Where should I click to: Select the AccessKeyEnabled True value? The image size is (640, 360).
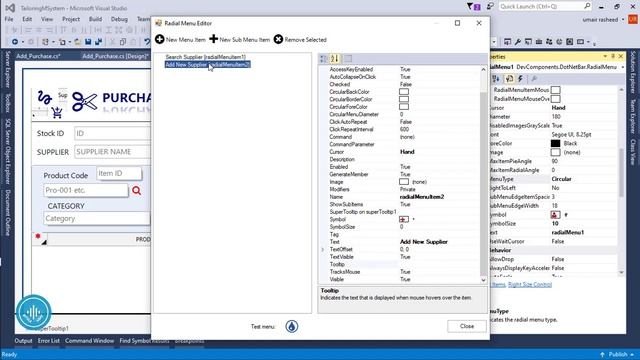click(x=405, y=69)
